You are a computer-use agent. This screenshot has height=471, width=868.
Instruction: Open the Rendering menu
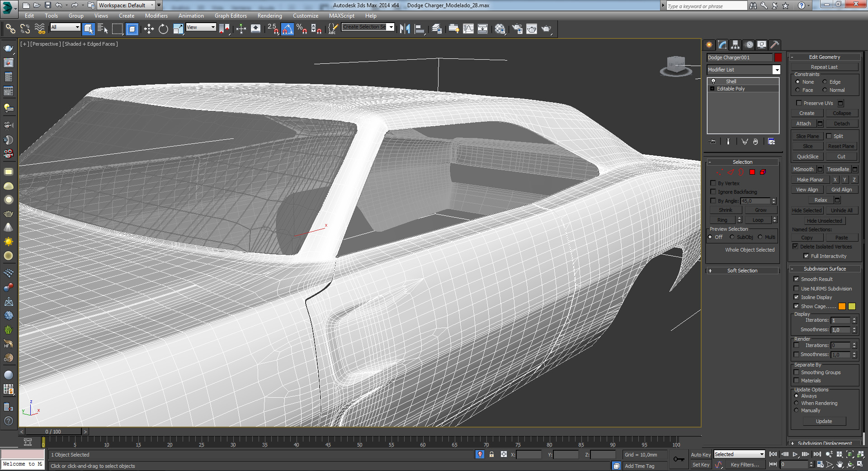pyautogui.click(x=269, y=16)
